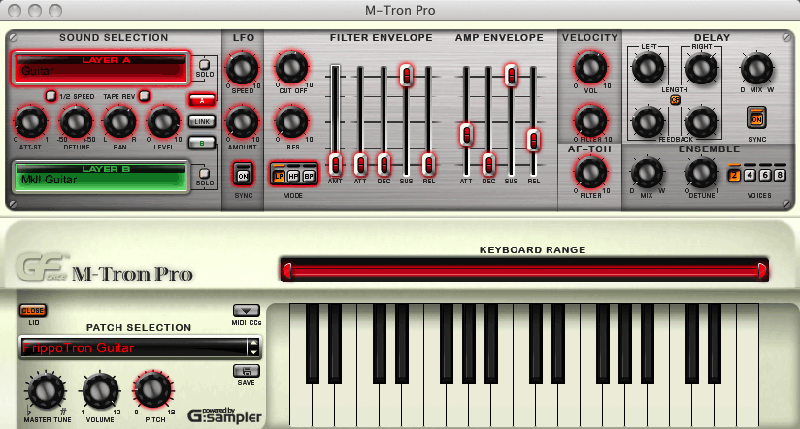This screenshot has height=429, width=800.
Task: Click the Delay left Feedback knob
Action: pos(648,121)
